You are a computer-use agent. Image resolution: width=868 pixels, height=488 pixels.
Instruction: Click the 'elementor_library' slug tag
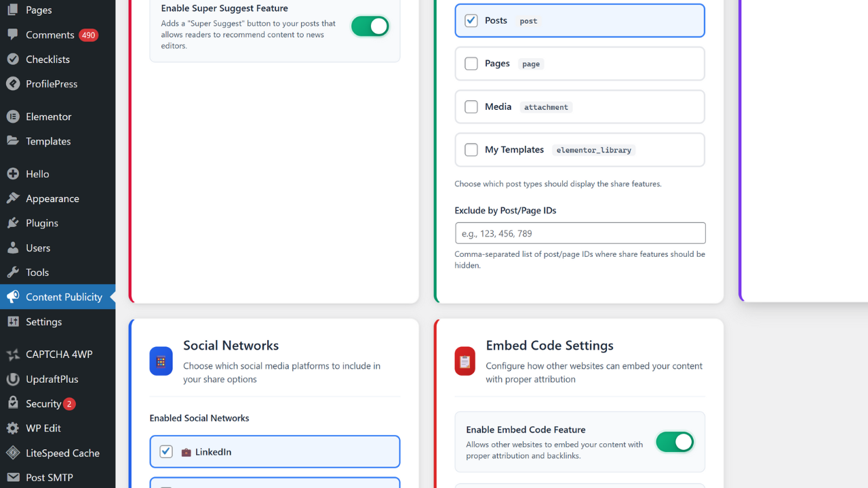[x=594, y=150]
